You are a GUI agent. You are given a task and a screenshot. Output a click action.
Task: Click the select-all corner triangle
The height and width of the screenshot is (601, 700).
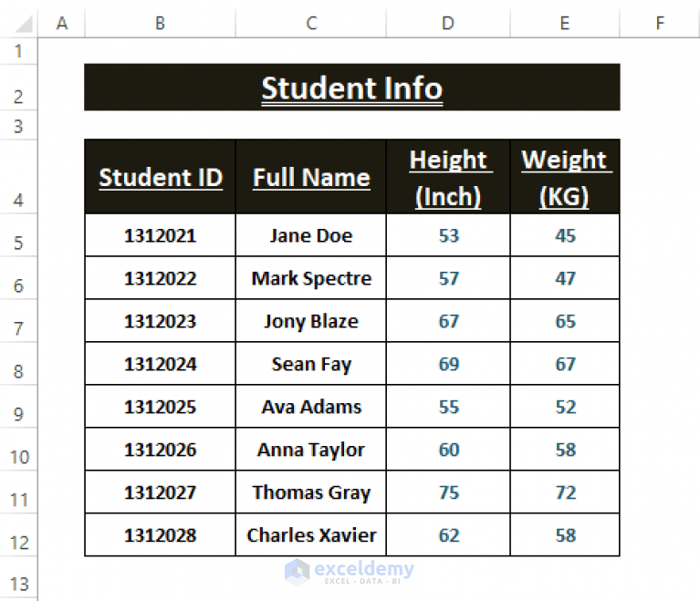pyautogui.click(x=24, y=24)
